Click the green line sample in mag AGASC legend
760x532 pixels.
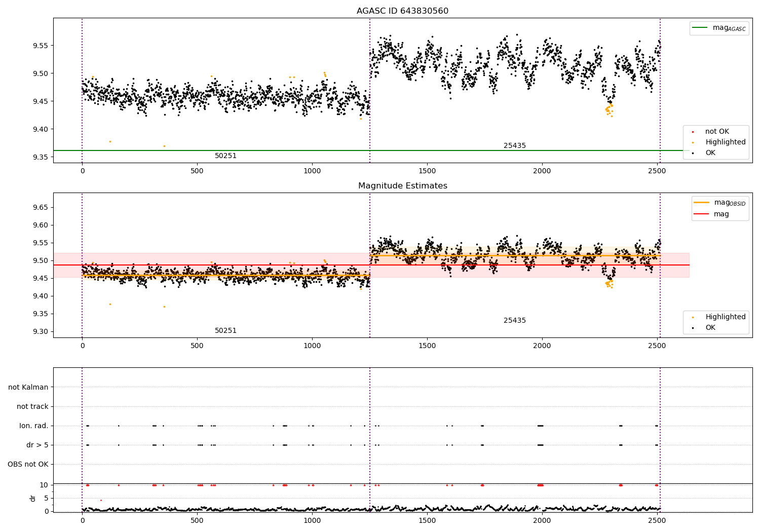(700, 28)
